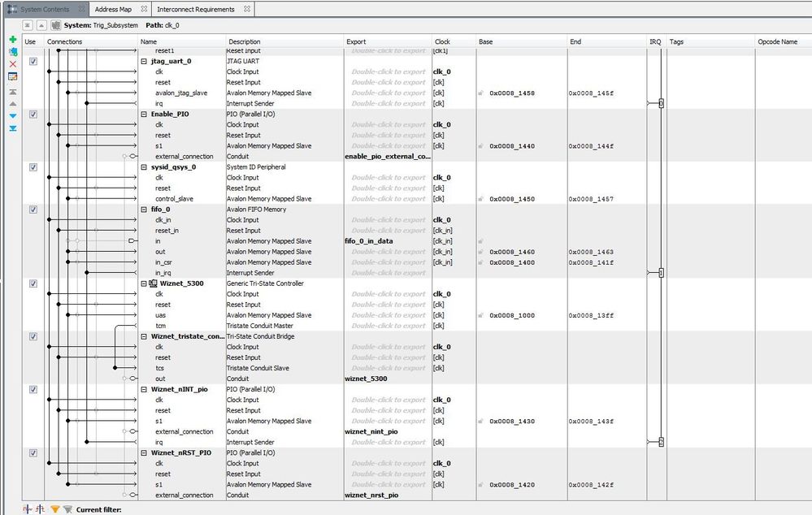Select the tcm Tristate Conduit Master row
The height and width of the screenshot is (515, 812).
[161, 326]
